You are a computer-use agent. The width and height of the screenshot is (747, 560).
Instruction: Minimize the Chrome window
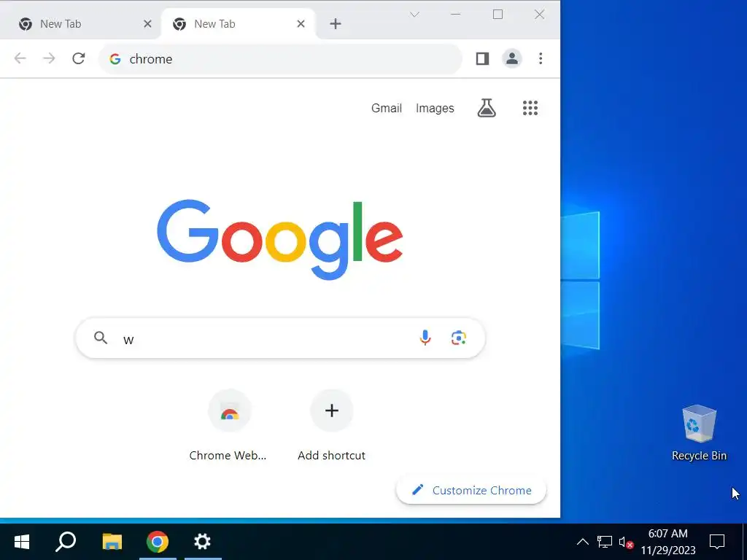pos(455,15)
